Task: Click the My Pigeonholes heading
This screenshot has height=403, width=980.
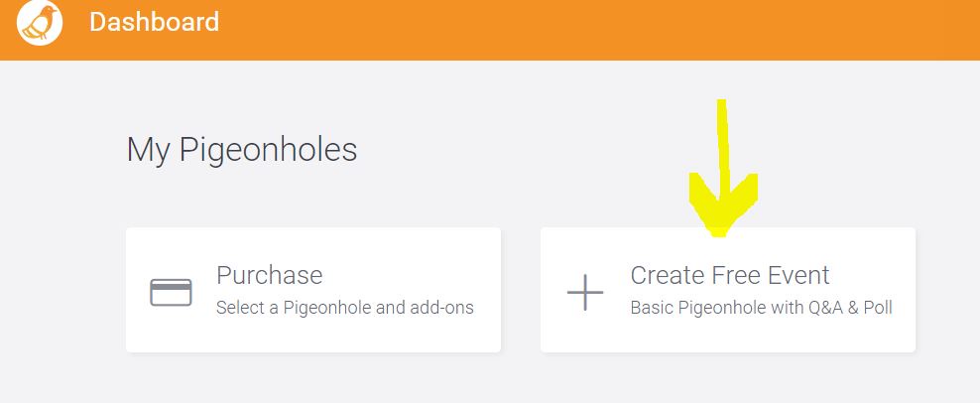Action: [x=241, y=150]
